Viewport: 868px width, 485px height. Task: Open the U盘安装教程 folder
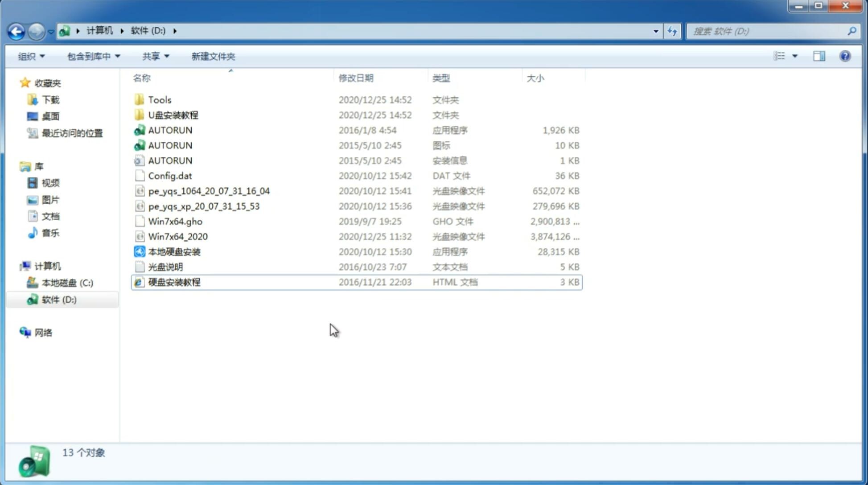coord(172,115)
